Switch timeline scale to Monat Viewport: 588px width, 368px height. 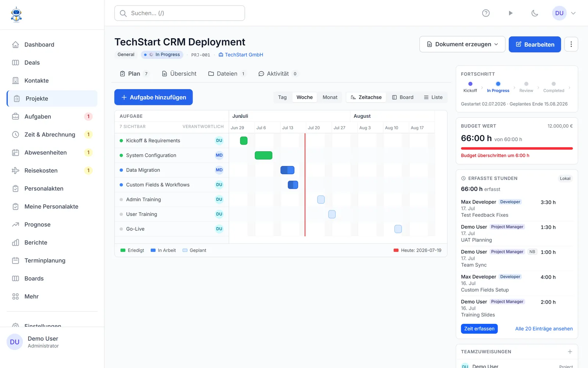330,97
